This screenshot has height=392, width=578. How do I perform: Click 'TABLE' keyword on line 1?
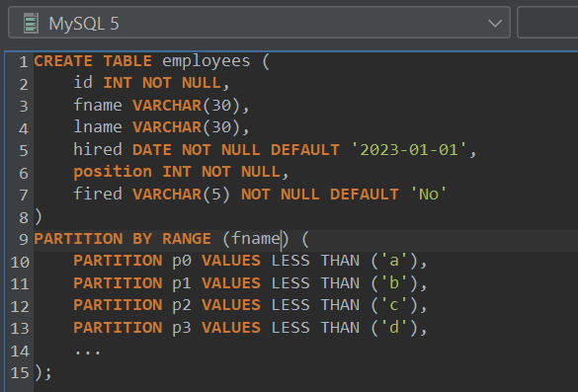[x=127, y=61]
